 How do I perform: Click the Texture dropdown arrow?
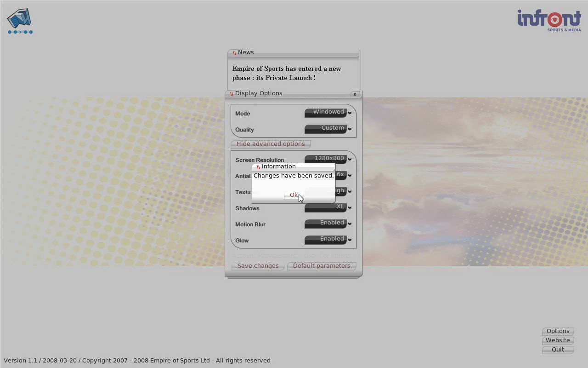[350, 192]
